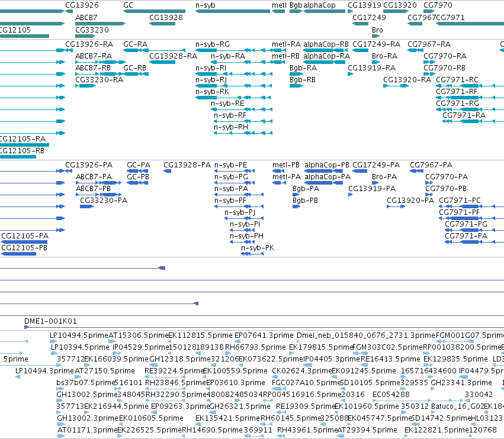Open transcript n-syb-RK
The height and width of the screenshot is (439, 504).
tap(212, 92)
